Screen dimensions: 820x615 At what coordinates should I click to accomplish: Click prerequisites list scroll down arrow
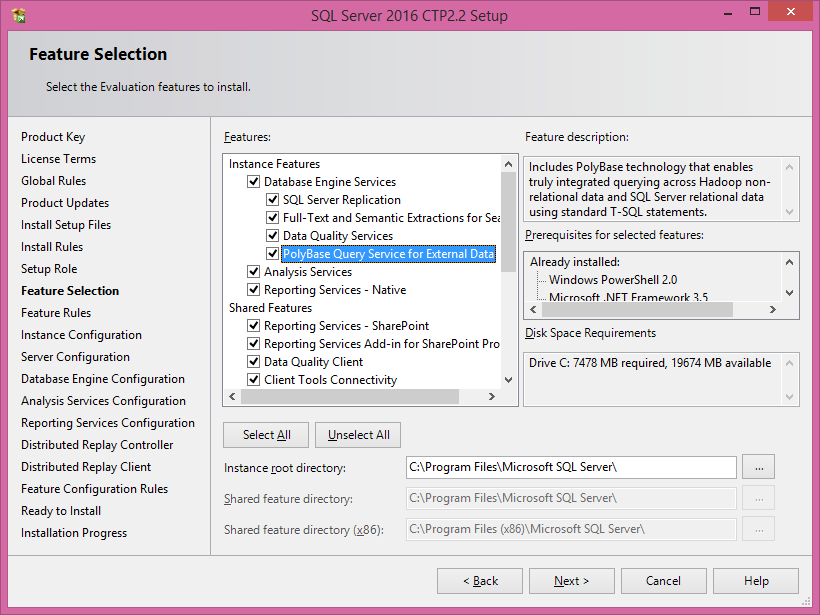click(x=790, y=293)
